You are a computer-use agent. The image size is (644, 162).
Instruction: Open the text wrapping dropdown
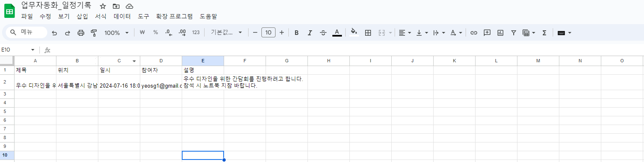point(439,32)
